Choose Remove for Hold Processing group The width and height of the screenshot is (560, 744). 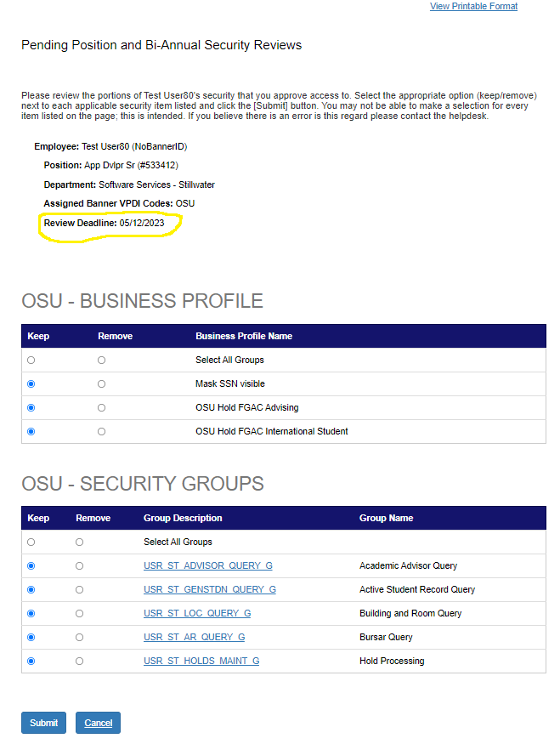[80, 662]
